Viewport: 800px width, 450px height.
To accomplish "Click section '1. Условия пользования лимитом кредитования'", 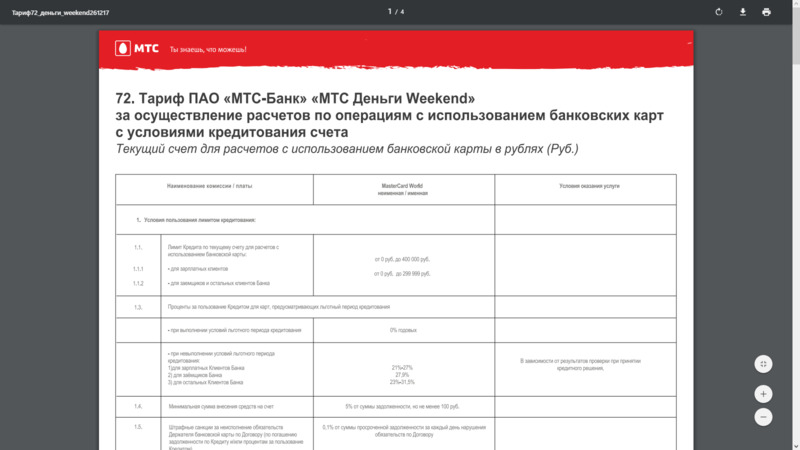I will point(196,220).
